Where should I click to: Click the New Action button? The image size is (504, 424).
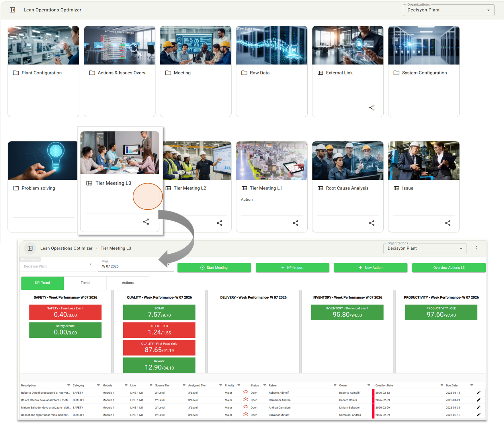pyautogui.click(x=370, y=267)
